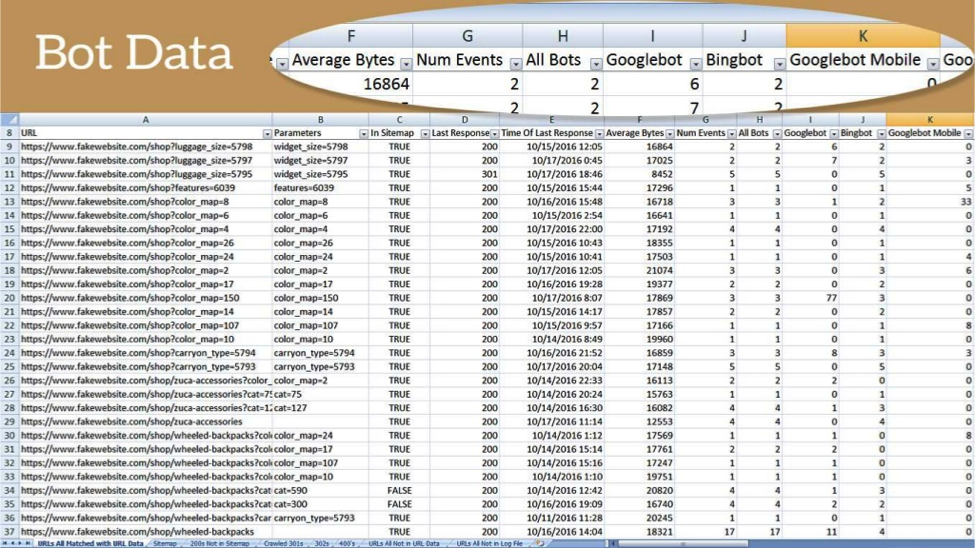
Task: Open the Num Events filter dropdown in row 8
Action: [731, 134]
